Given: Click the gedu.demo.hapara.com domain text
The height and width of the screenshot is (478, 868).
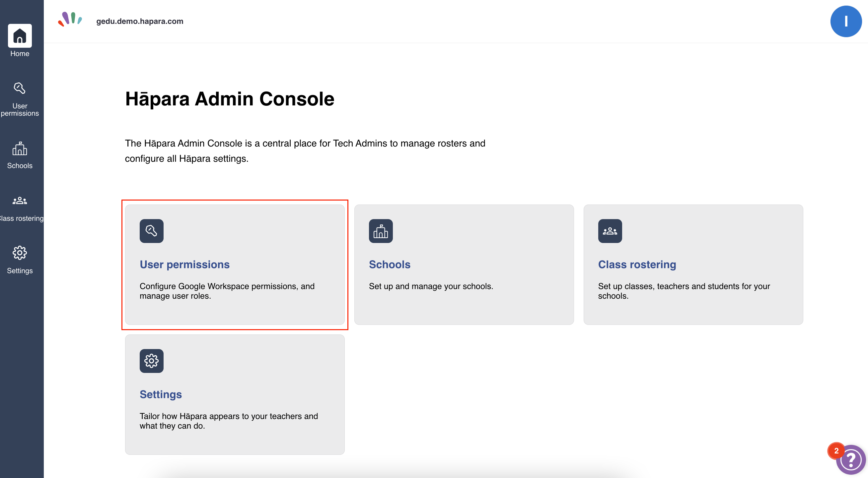Looking at the screenshot, I should click(x=140, y=21).
